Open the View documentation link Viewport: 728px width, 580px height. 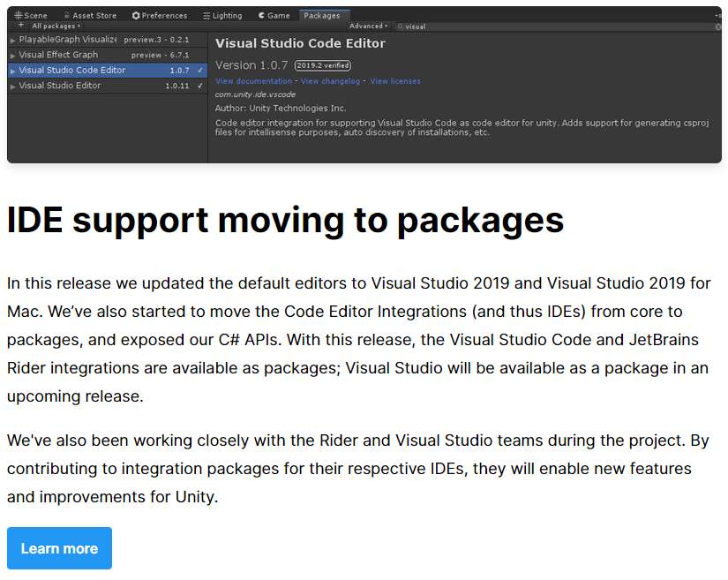[253, 81]
